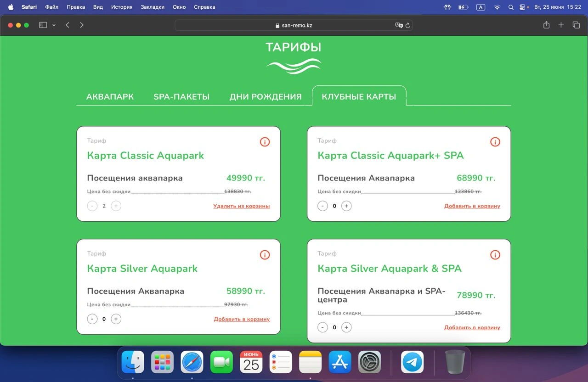Click plus on Карта Silver Aquapark & SPA
Image resolution: width=588 pixels, height=382 pixels.
(347, 328)
